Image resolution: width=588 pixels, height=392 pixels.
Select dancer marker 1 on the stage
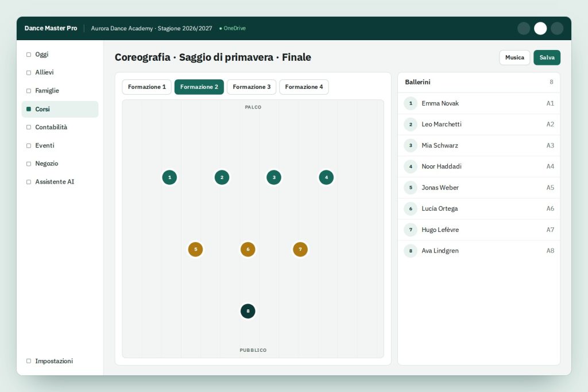tap(169, 177)
